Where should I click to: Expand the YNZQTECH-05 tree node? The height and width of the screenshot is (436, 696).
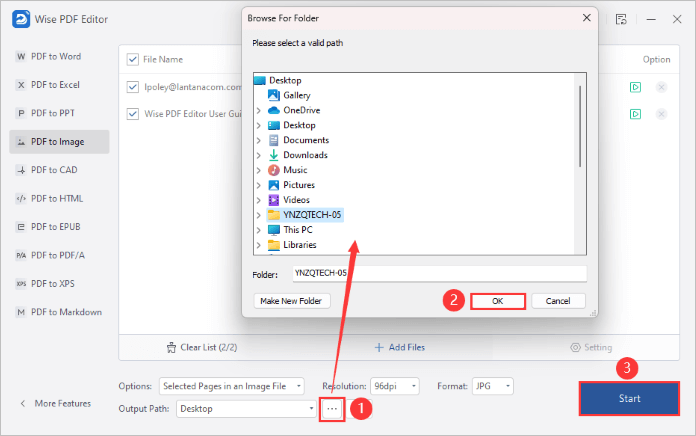(x=259, y=215)
